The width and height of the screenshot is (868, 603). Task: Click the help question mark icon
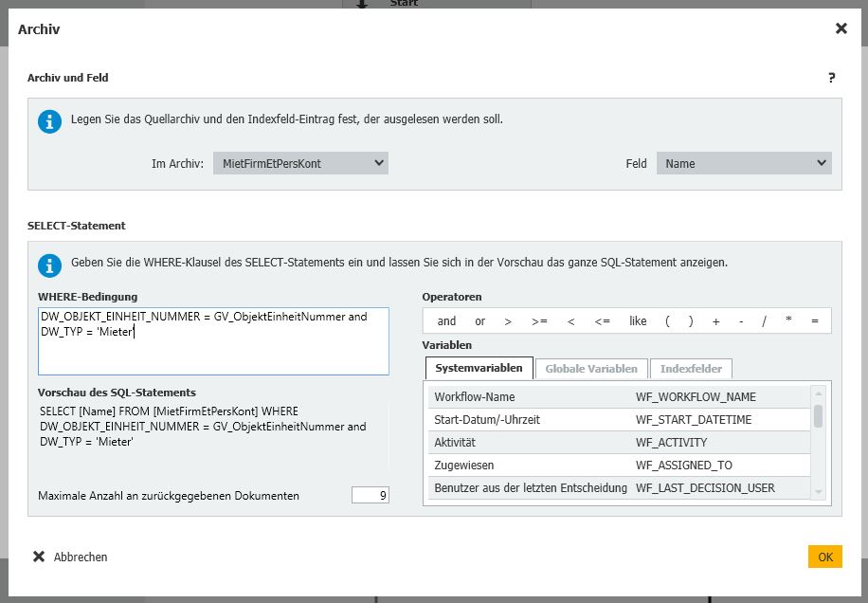(x=831, y=78)
